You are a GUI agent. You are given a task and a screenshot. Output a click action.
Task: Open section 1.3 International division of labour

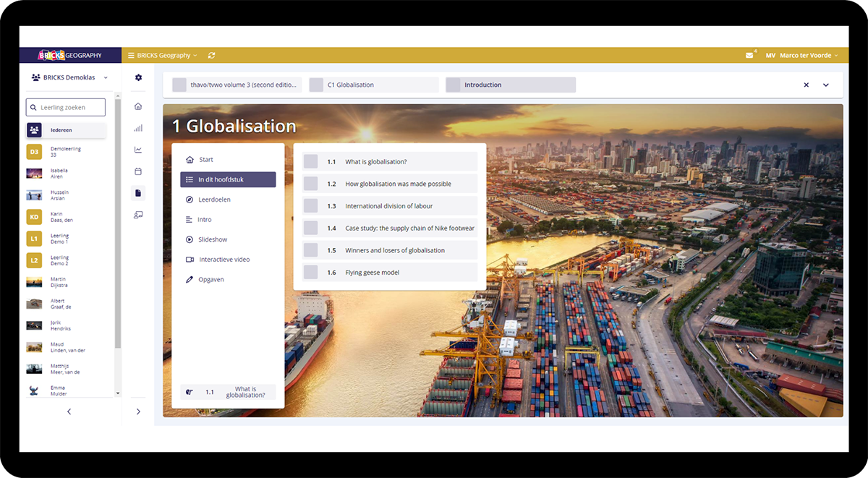click(389, 206)
